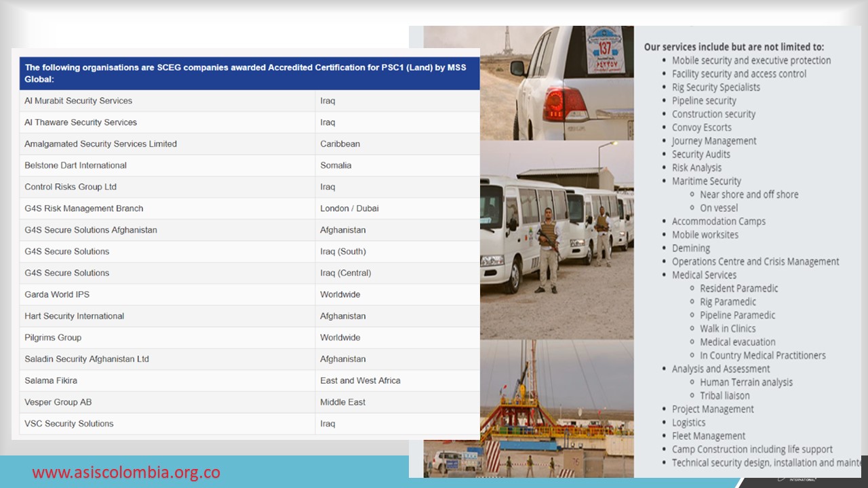Viewport: 868px width, 488px height.
Task: Click 'Journey Management' bullet
Action: coord(714,141)
